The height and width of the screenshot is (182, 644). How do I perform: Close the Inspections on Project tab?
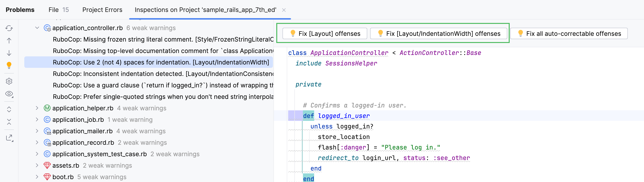coord(284,10)
